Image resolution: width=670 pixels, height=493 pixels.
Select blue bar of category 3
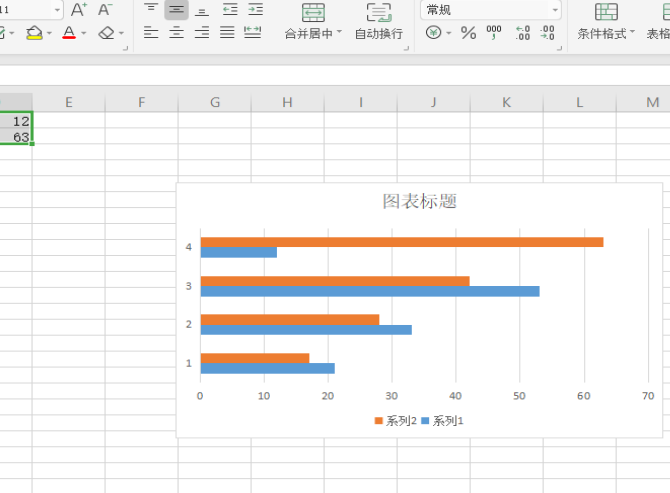[370, 291]
